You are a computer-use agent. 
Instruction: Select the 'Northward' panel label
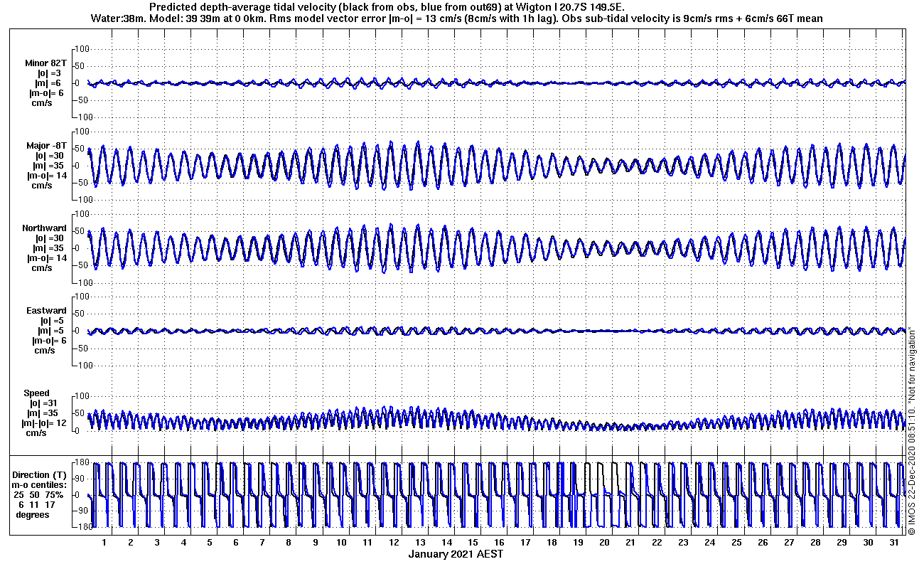(x=45, y=228)
